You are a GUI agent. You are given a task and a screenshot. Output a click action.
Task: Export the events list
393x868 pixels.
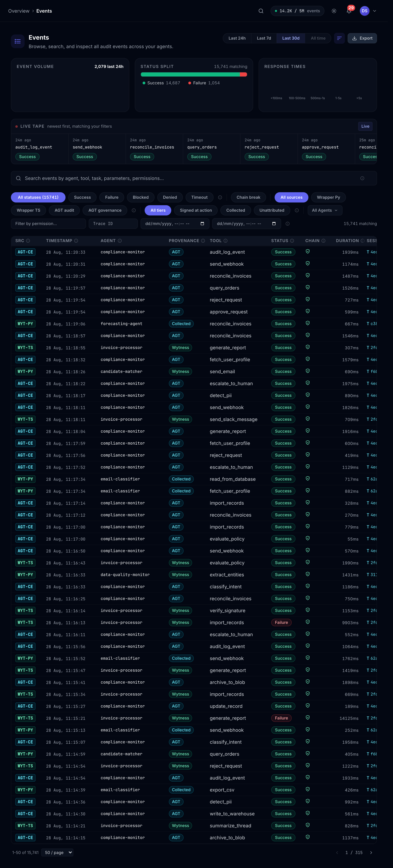(362, 38)
